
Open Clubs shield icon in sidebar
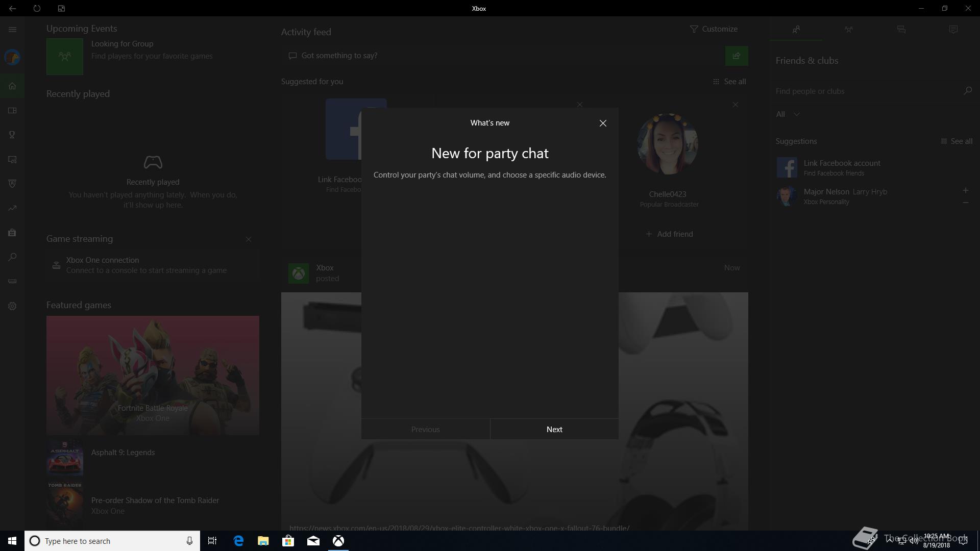point(12,184)
